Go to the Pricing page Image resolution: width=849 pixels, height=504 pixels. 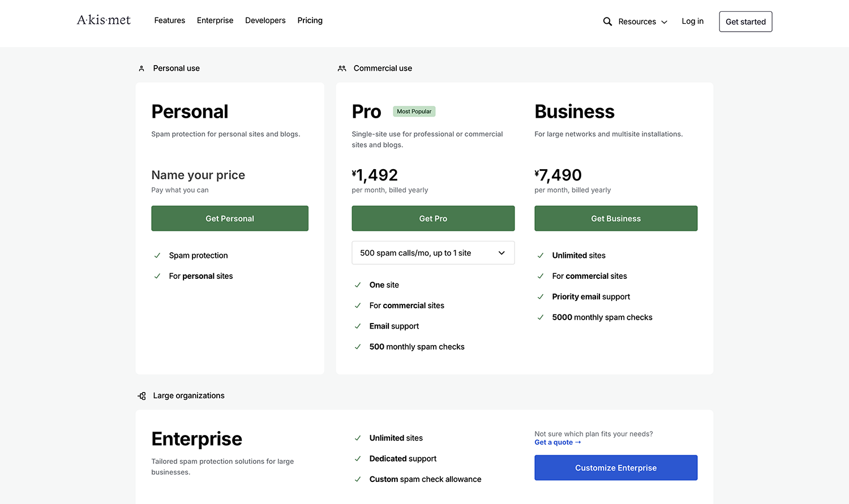click(x=310, y=20)
